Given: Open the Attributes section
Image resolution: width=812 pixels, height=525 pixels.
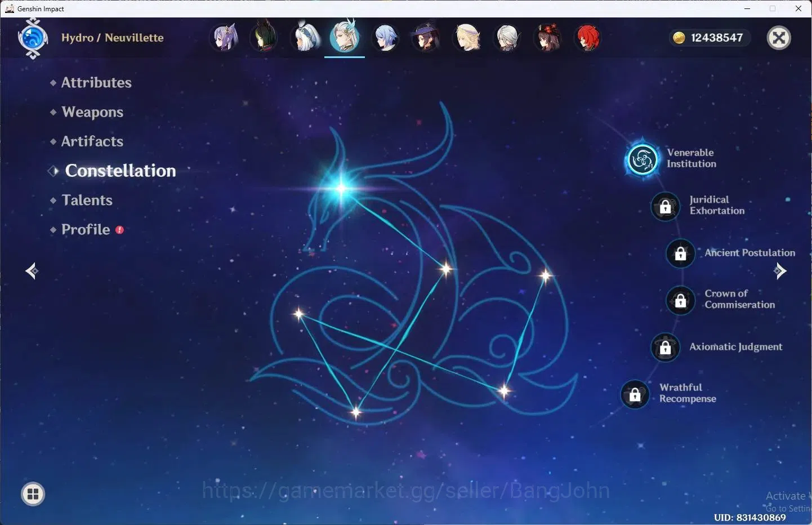Looking at the screenshot, I should point(96,82).
